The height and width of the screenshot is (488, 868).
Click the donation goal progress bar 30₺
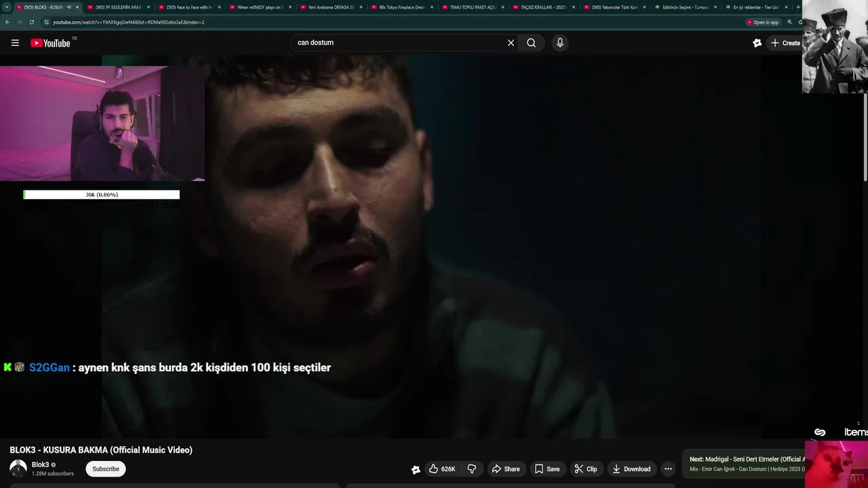(x=102, y=195)
